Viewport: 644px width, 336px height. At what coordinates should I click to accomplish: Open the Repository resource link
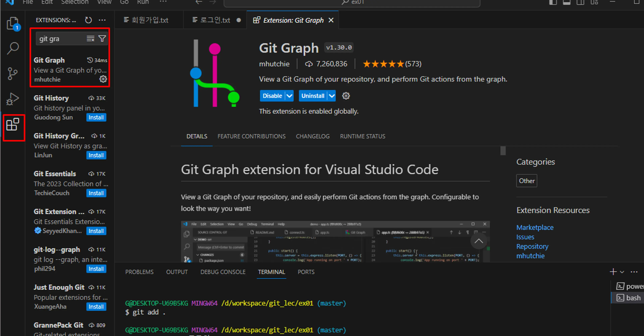[x=532, y=247]
